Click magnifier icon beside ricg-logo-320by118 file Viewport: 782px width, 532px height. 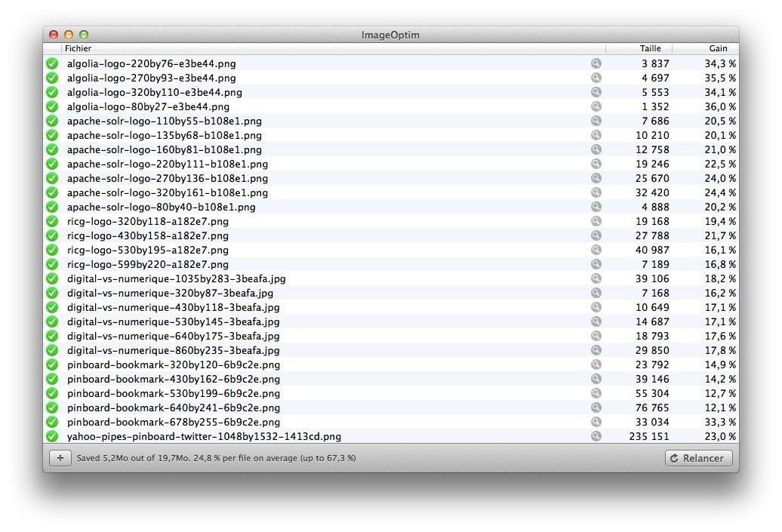[596, 221]
